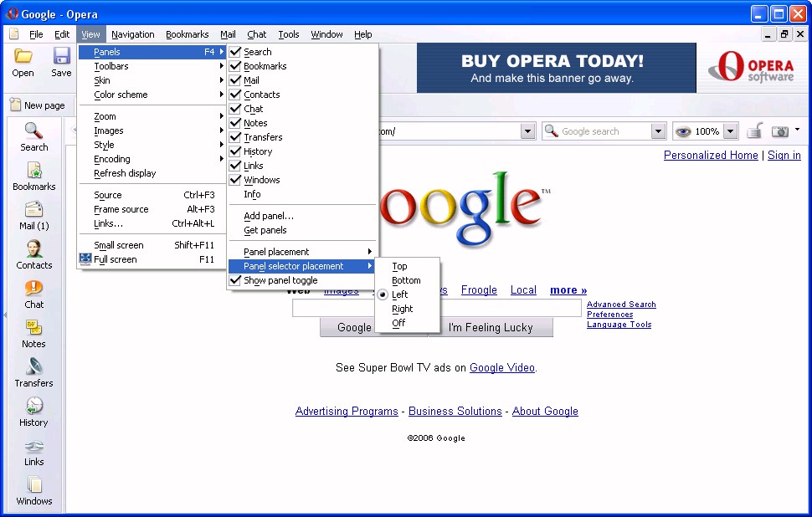Open the Links panel icon in sidebar
The width and height of the screenshot is (812, 517).
(33, 452)
